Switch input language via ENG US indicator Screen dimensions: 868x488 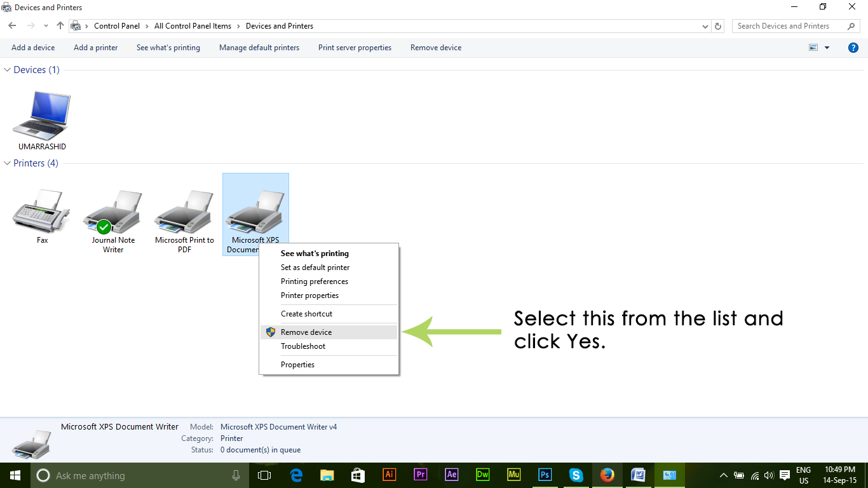[804, 475]
